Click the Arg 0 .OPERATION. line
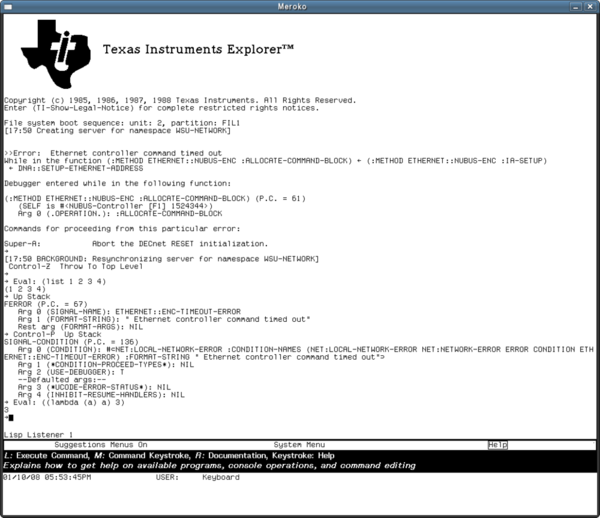 (120, 213)
